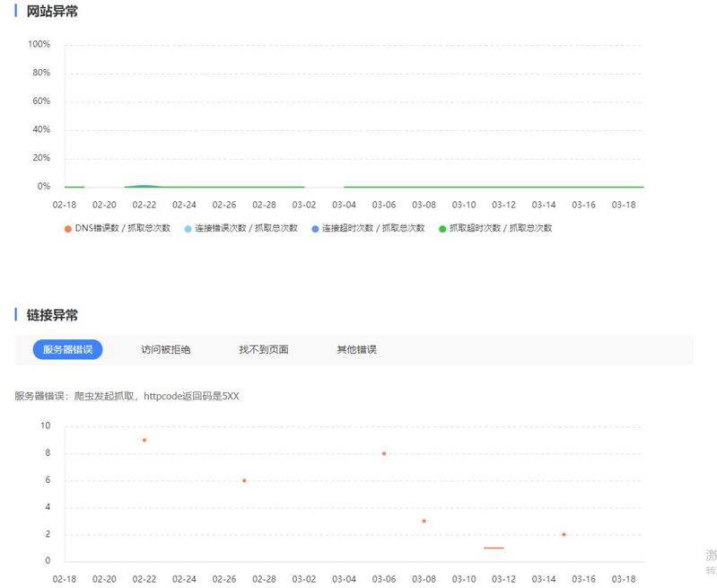717x588 pixels.
Task: Select the data point at value 6 near 02-27
Action: coord(244,480)
